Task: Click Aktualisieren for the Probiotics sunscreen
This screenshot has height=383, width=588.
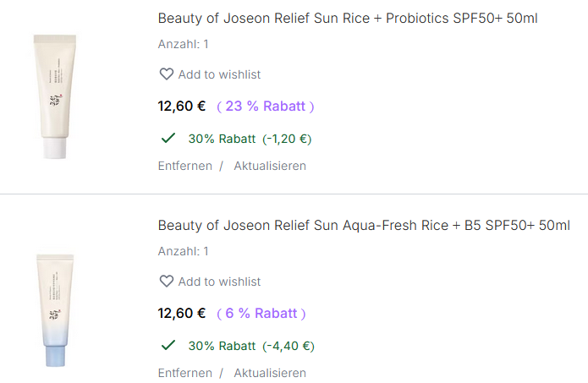Action: (x=270, y=166)
